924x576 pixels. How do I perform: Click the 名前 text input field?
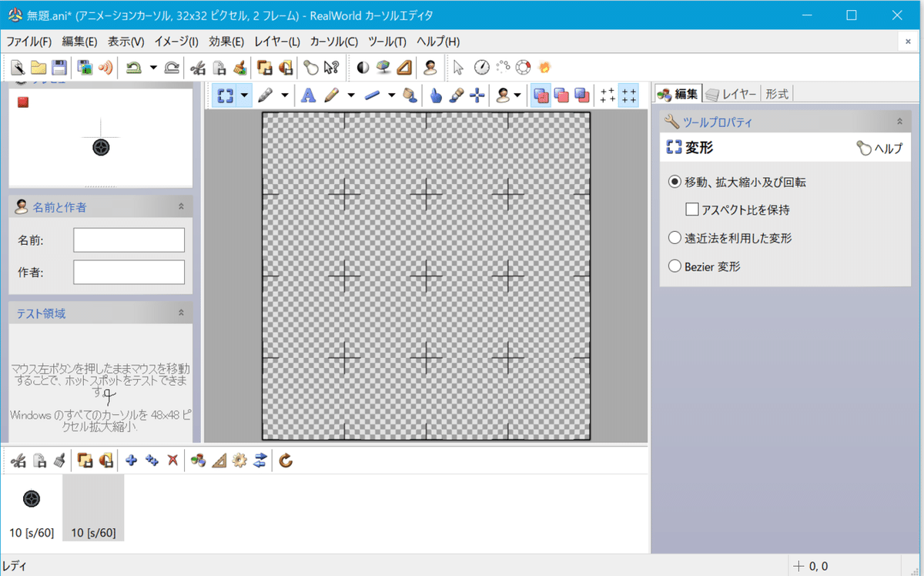129,240
